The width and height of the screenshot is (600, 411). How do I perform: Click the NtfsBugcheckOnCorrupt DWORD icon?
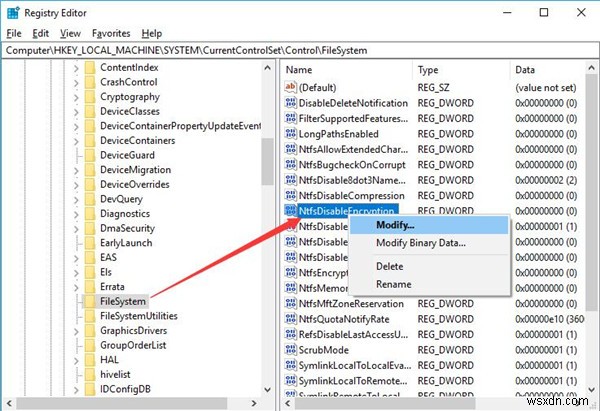[x=290, y=165]
